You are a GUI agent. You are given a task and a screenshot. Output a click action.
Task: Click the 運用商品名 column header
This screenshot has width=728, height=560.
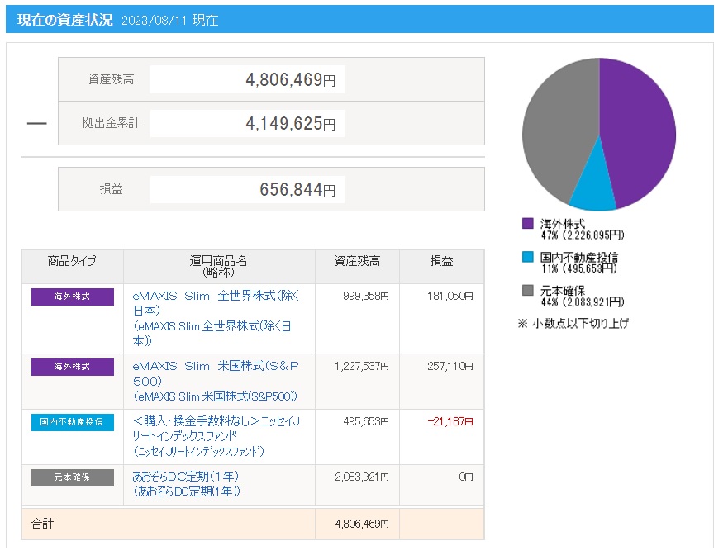219,266
